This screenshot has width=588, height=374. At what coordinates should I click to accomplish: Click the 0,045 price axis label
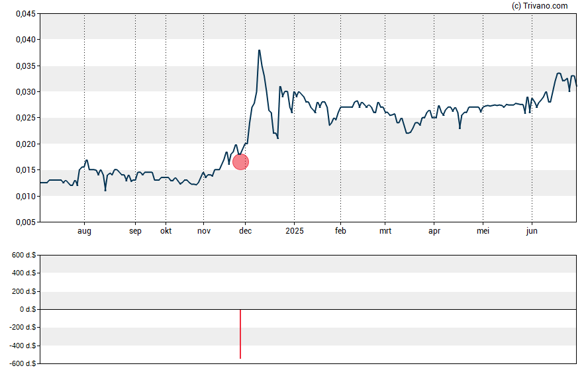click(x=26, y=14)
